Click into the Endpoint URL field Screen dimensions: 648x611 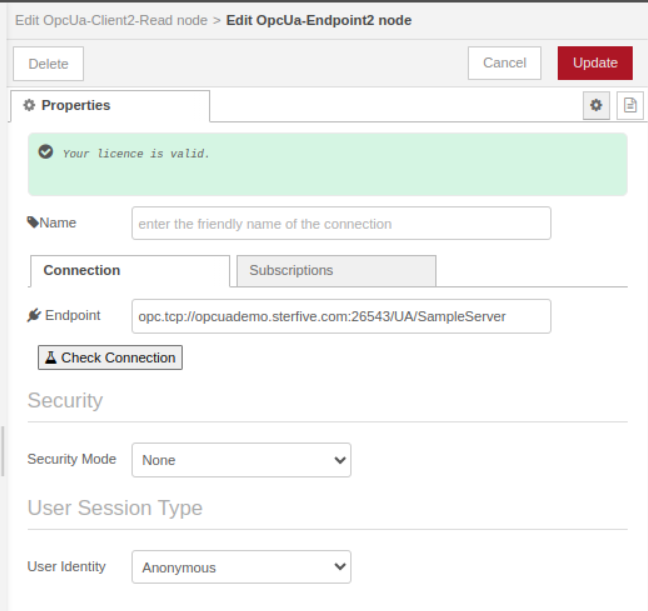(x=341, y=316)
